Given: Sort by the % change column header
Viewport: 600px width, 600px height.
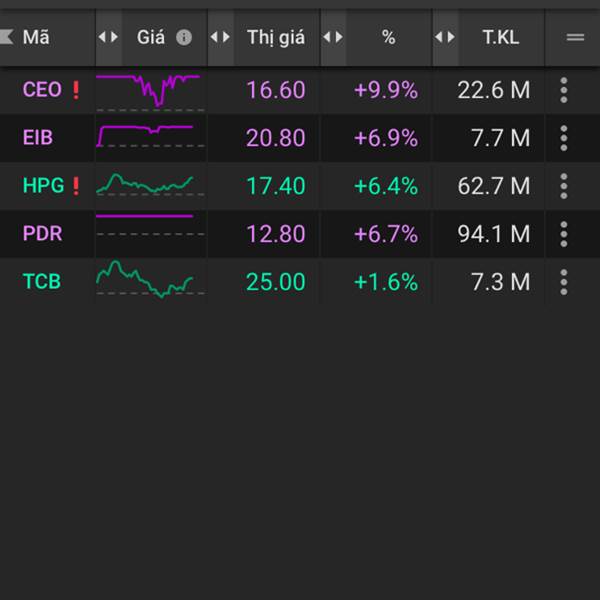Looking at the screenshot, I should tap(388, 37).
